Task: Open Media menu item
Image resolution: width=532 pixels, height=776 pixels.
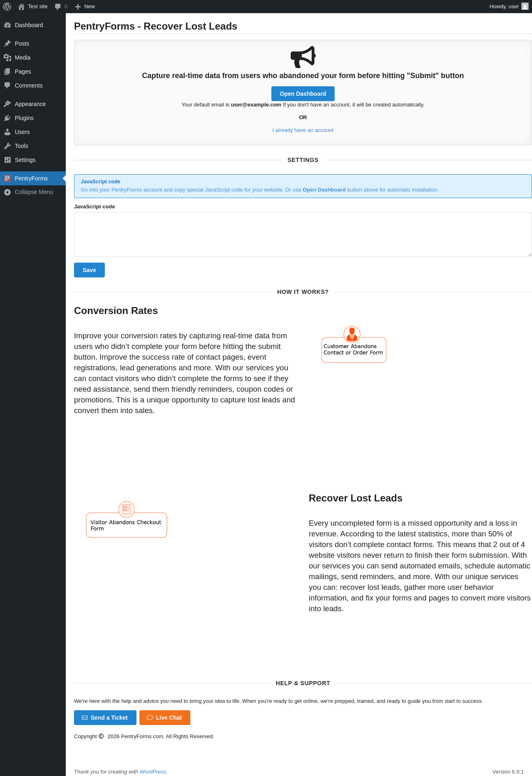Action: [x=33, y=58]
